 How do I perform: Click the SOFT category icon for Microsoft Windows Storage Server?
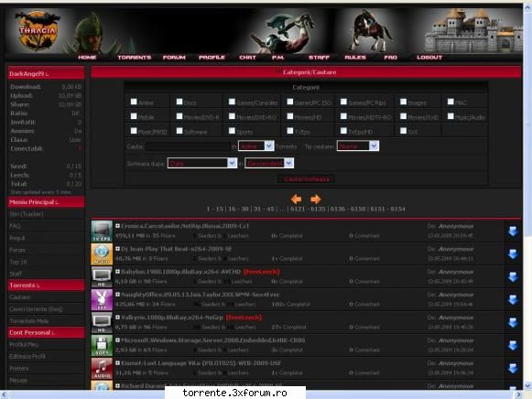pos(102,345)
